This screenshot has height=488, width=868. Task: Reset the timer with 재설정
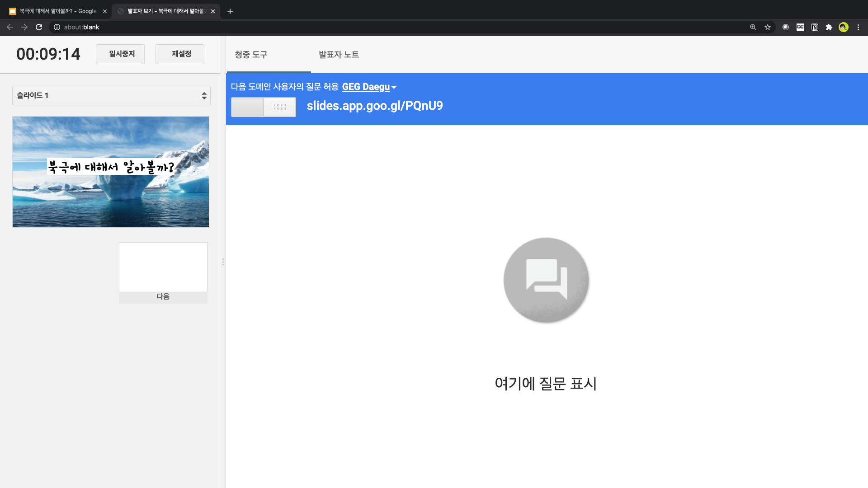[x=180, y=54]
